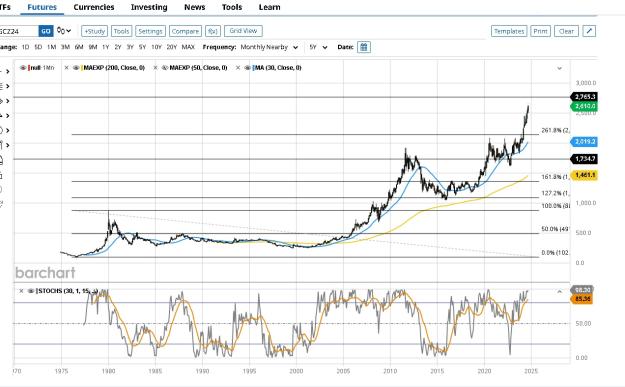Select the 1Y range
Viewport: 625px width, 387px height.
(106, 47)
